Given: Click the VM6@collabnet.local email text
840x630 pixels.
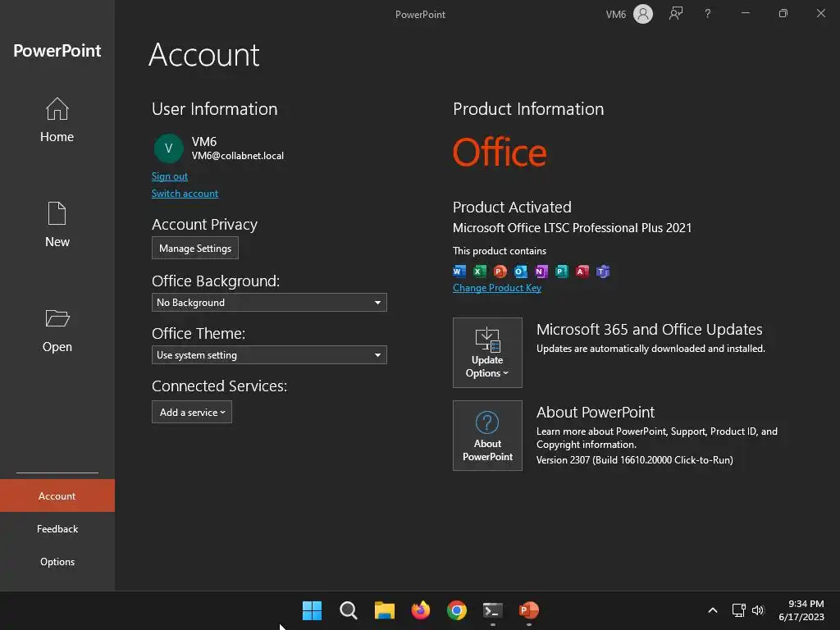Looking at the screenshot, I should tap(238, 156).
